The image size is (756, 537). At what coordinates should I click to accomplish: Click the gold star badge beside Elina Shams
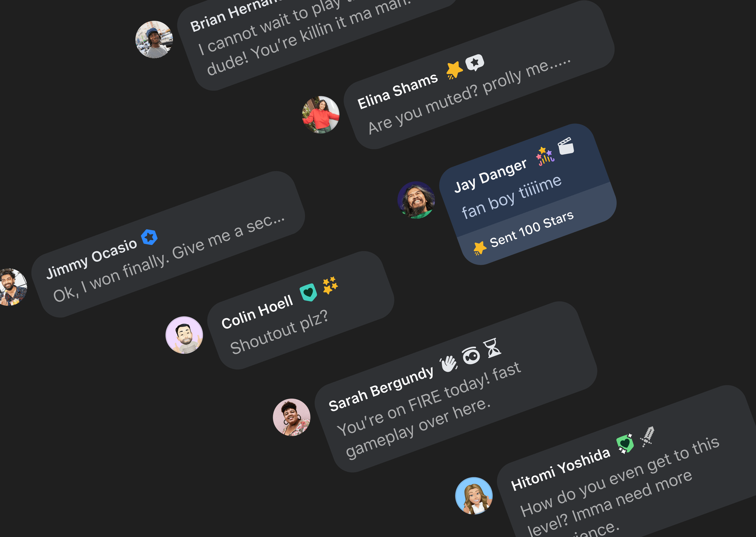454,70
